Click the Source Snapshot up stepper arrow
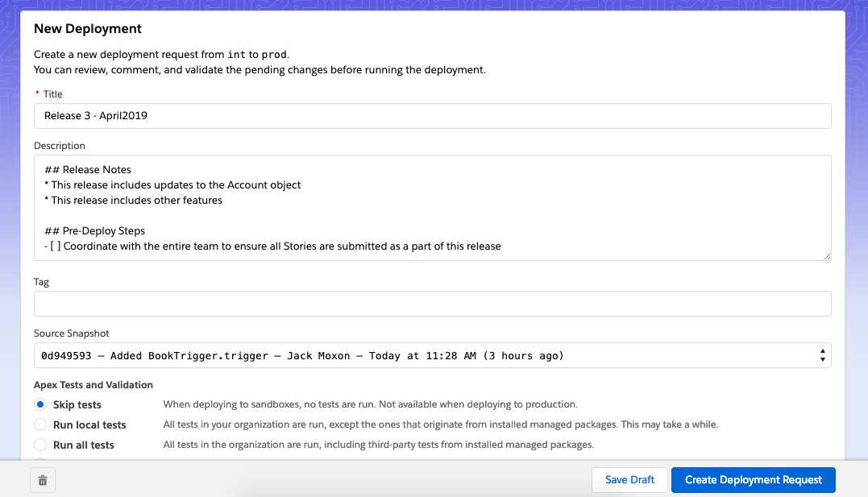This screenshot has width=868, height=497. 823,350
